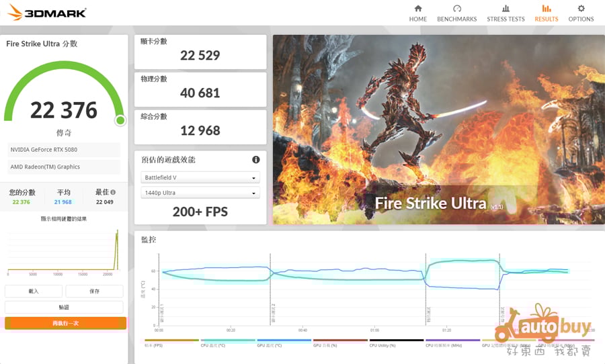Open Benchmarks via the gauge icon

457,9
